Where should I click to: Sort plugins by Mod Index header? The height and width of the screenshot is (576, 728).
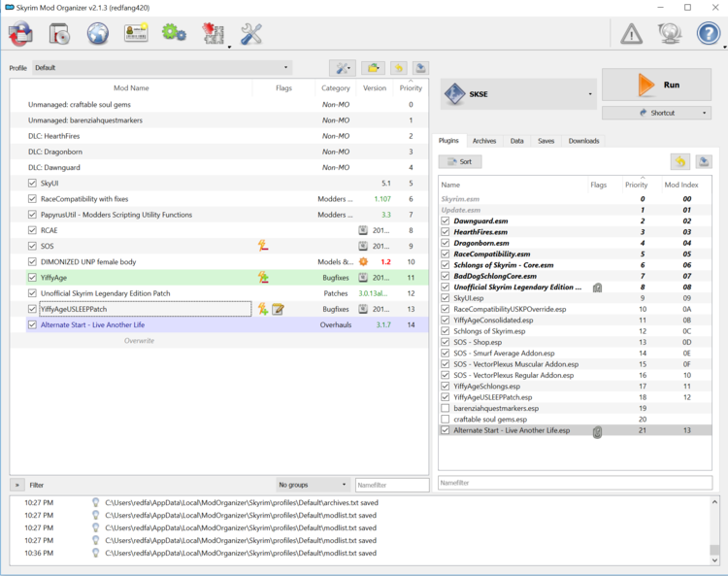[x=681, y=185]
